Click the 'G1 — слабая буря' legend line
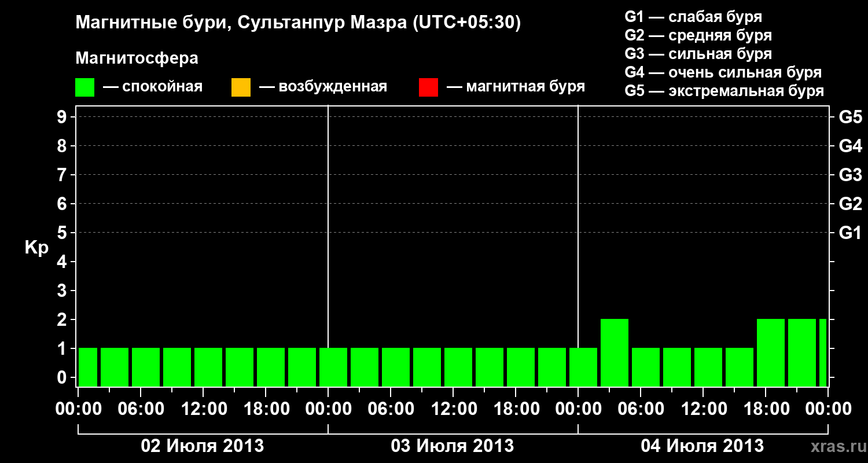 pos(694,17)
